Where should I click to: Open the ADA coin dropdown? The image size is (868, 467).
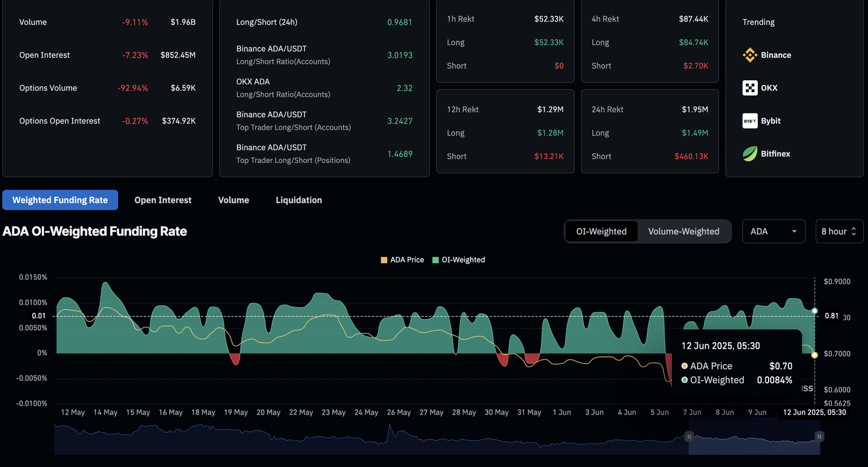[x=773, y=232]
